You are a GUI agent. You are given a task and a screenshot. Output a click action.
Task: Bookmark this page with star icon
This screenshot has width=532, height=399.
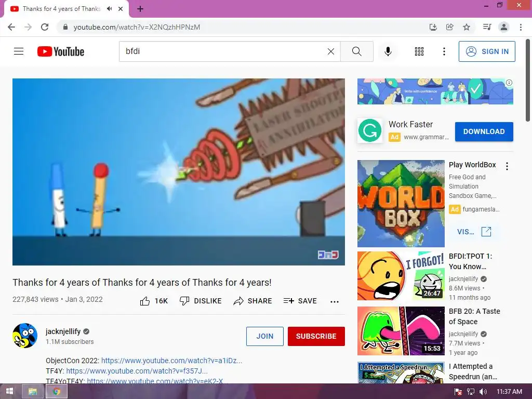(467, 27)
